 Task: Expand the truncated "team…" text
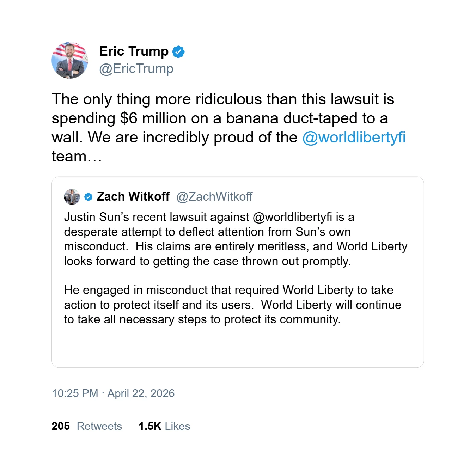click(77, 157)
